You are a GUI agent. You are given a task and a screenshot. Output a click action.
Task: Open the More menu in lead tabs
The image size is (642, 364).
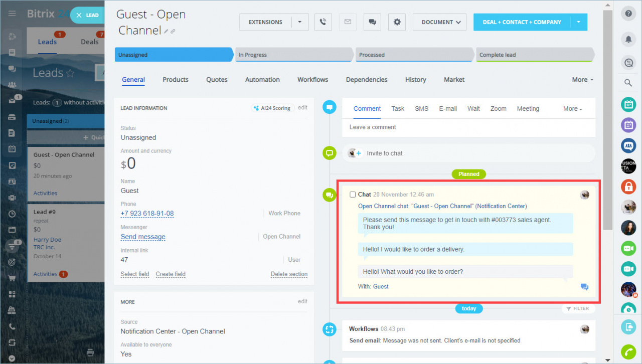[582, 80]
